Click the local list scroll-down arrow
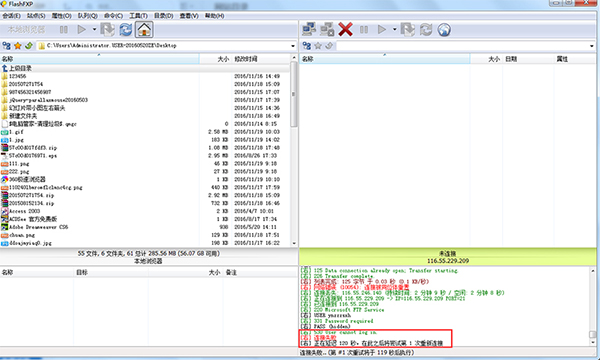The height and width of the screenshot is (360, 600). point(294,243)
